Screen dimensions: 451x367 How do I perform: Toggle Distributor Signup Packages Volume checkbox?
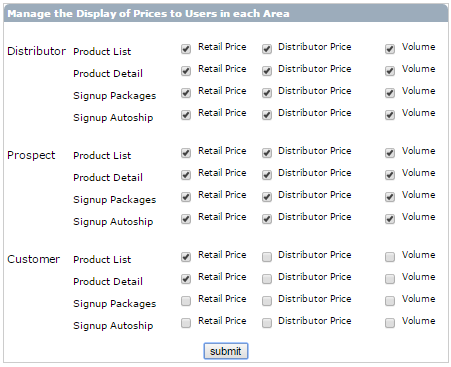[x=390, y=93]
